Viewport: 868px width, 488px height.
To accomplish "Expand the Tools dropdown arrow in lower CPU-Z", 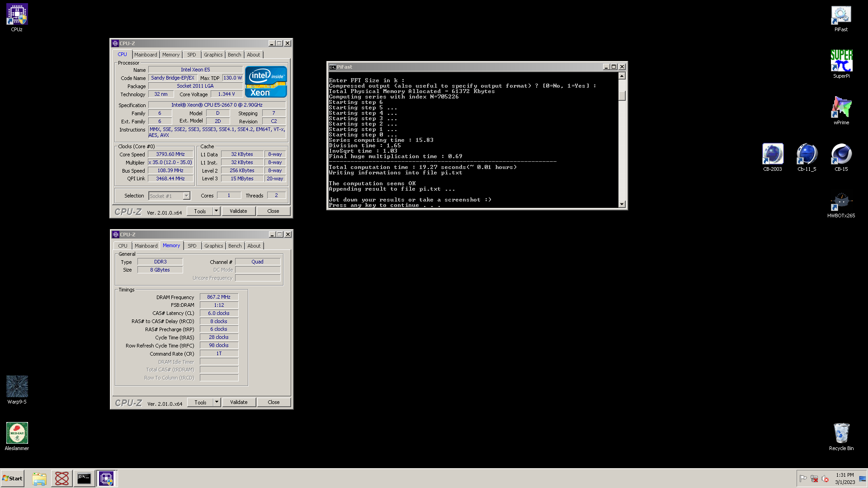I will tap(217, 402).
